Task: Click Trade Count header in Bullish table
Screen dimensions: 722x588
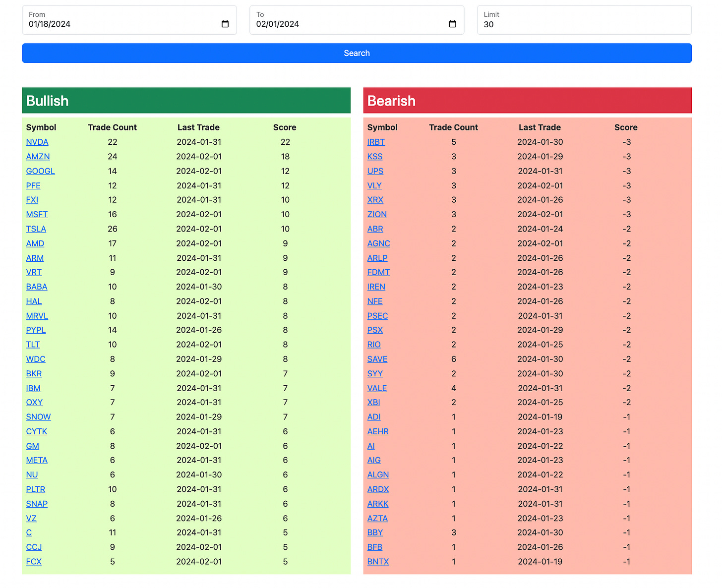Action: (x=113, y=127)
